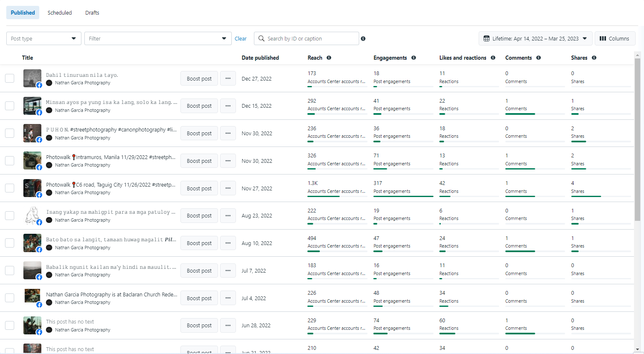Viewport: 644px width, 354px height.
Task: Open more options for Jul 7, 2022 post
Action: (x=228, y=271)
